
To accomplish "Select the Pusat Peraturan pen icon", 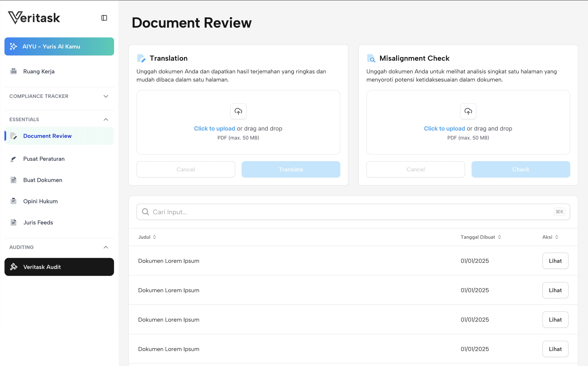I will coord(13,159).
